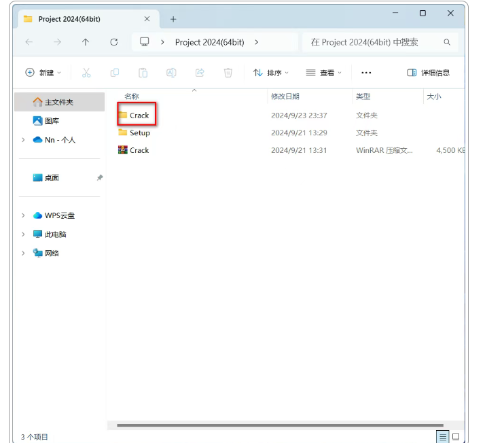This screenshot has height=443, width=504.
Task: Click the Rename icon in toolbar
Action: 171,73
